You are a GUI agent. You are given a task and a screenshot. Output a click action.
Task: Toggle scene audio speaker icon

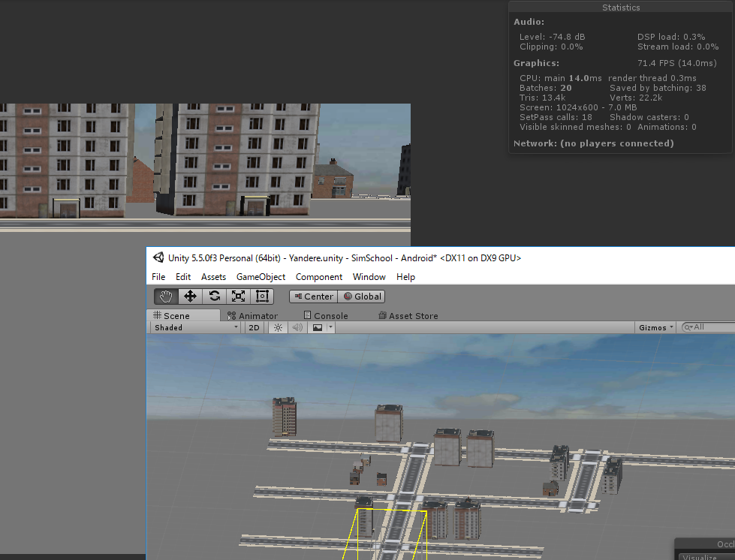[x=297, y=327]
